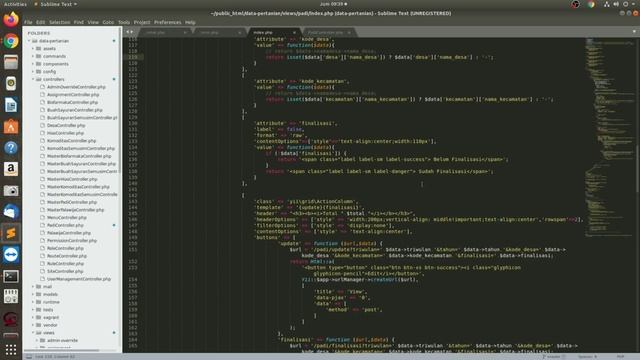Screen dimensions: 640x360
Task: Click the sidebar horizontal scrollbar
Action: click(x=62, y=350)
